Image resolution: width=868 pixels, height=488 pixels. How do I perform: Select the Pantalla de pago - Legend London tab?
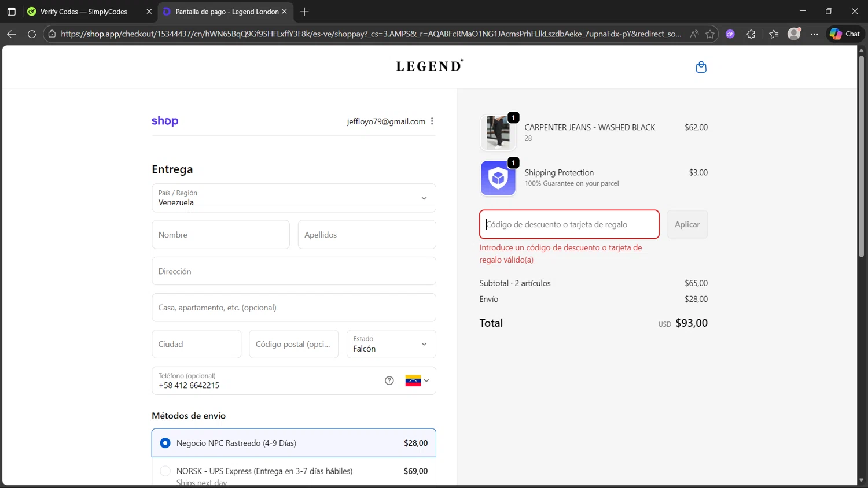pos(227,12)
